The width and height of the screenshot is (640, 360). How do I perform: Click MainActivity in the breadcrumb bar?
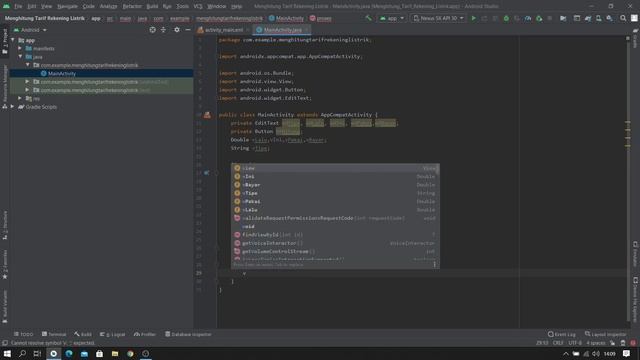pos(286,18)
